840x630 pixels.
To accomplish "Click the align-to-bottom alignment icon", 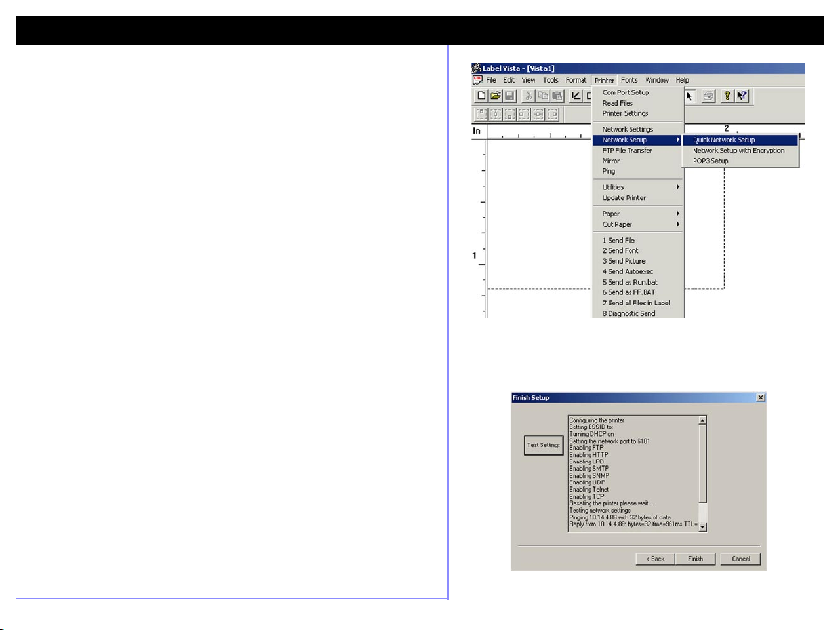I will tap(510, 114).
